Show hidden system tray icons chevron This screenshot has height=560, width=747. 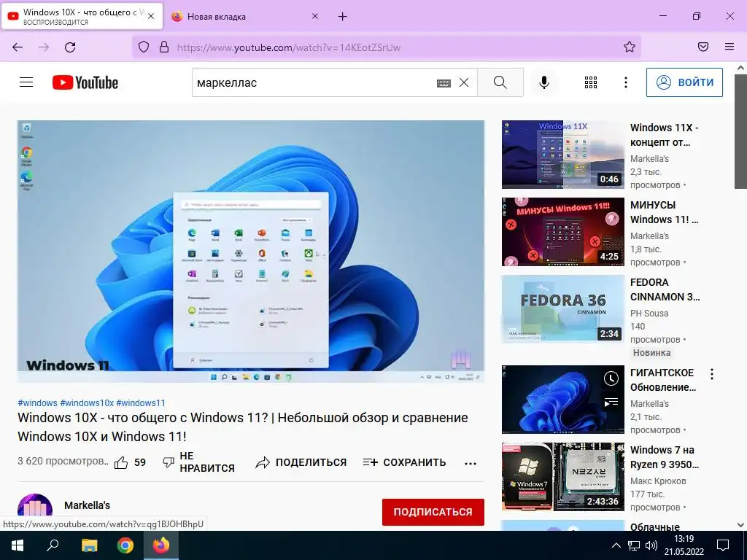pyautogui.click(x=616, y=545)
